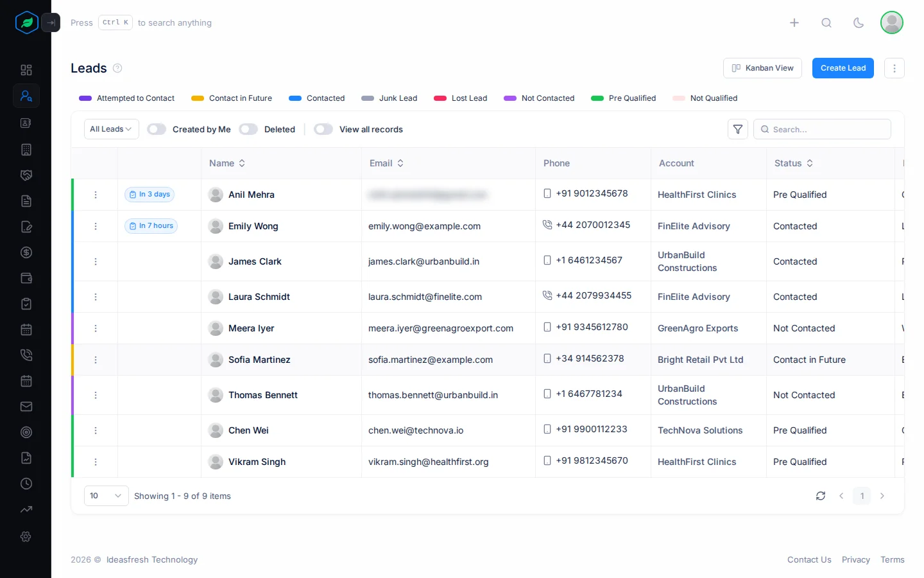This screenshot has height=578, width=924.
Task: Open the trending arrow analytics icon
Action: (26, 509)
